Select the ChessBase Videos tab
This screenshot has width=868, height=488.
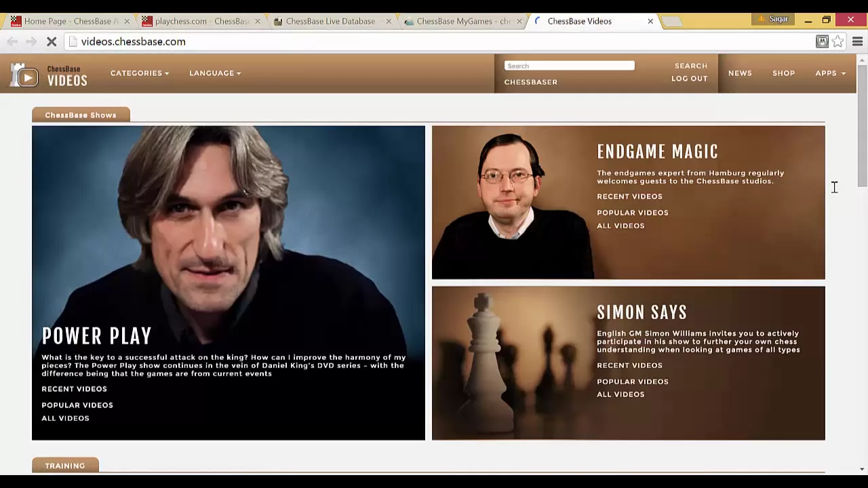pos(593,21)
